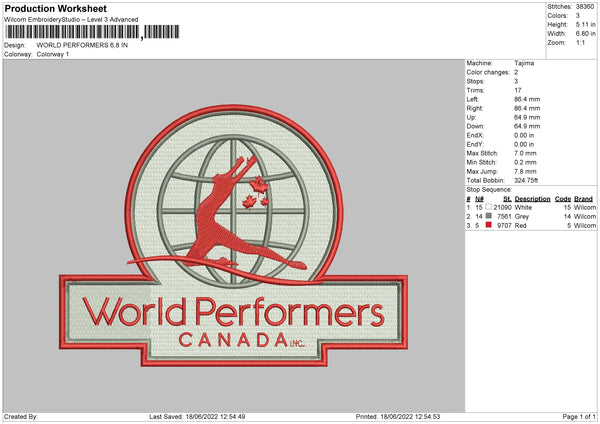Click the embroidery design preview image
Screen dimensions: 600x424
[233, 236]
